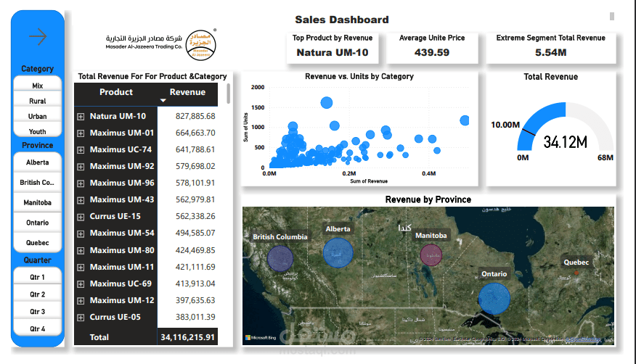
Task: Click the British Columbia map label
Action: click(x=280, y=237)
